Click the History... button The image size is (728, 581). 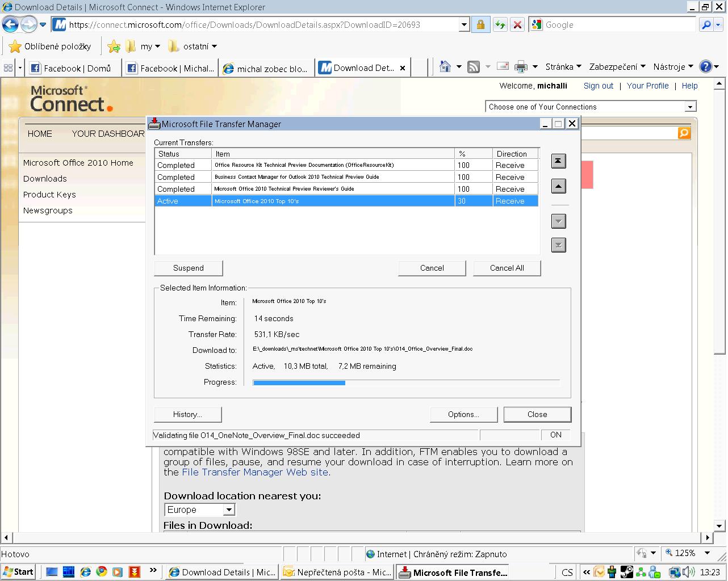click(x=188, y=414)
